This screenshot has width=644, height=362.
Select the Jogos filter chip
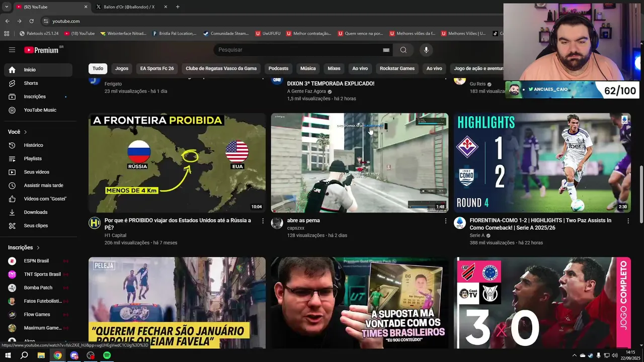pyautogui.click(x=122, y=68)
